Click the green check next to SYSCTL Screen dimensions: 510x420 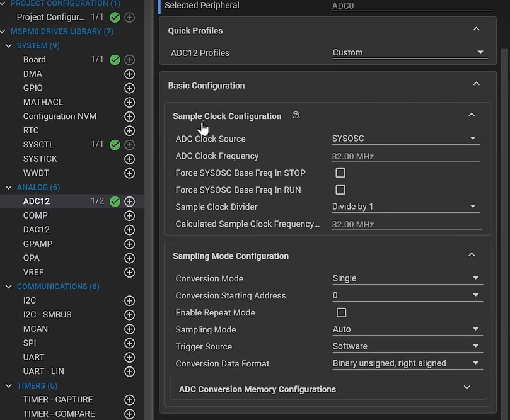click(x=115, y=145)
